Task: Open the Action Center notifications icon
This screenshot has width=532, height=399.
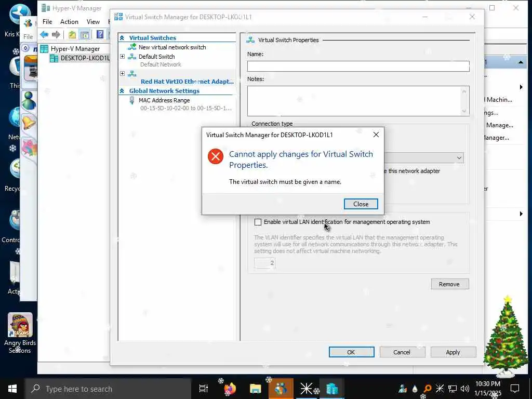Action: (x=515, y=389)
